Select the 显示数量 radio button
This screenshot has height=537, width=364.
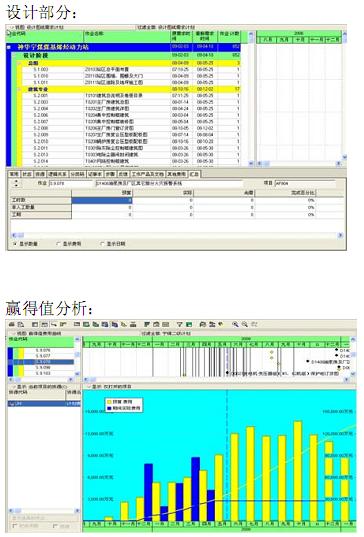15,243
